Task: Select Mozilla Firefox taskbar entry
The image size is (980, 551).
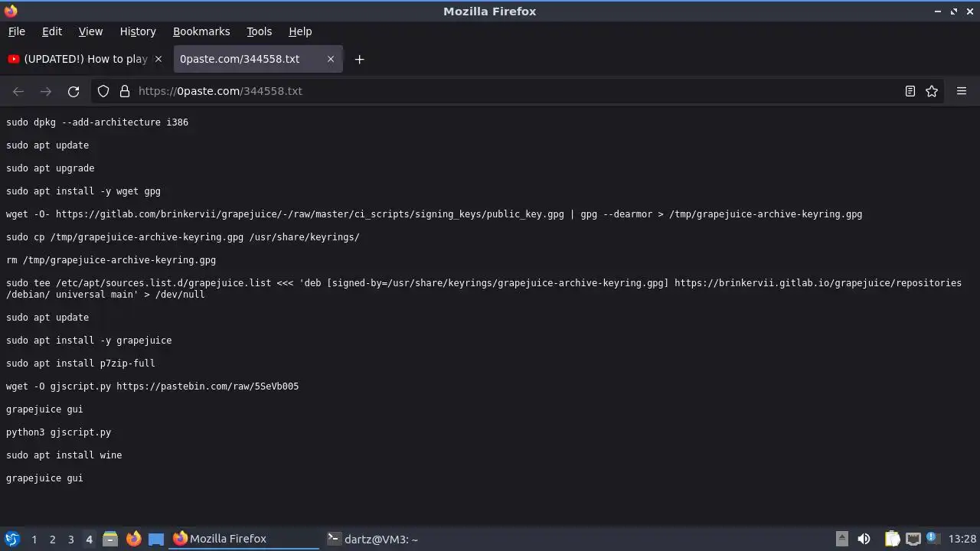Action: click(x=244, y=539)
